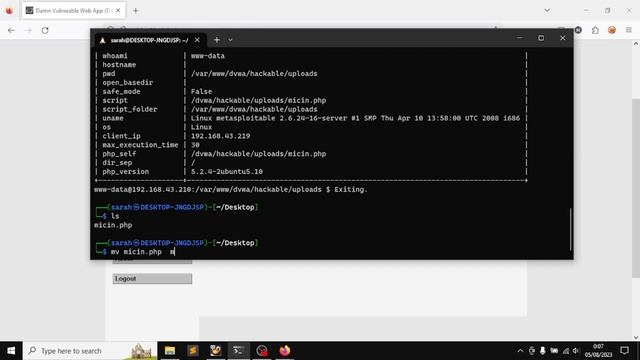Open Sublime Text from the taskbar

193,351
